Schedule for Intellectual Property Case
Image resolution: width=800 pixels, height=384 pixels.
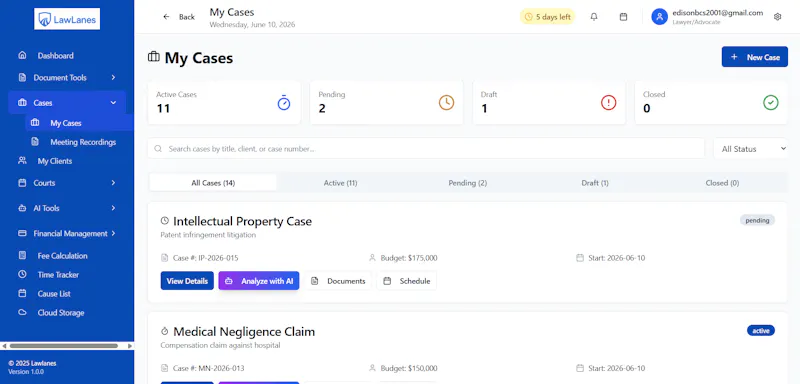point(407,280)
